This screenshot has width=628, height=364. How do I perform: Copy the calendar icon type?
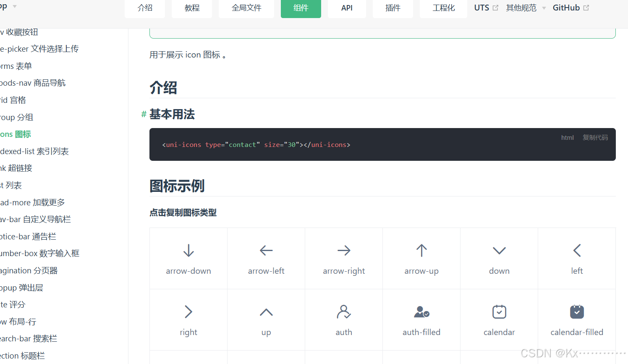click(499, 320)
